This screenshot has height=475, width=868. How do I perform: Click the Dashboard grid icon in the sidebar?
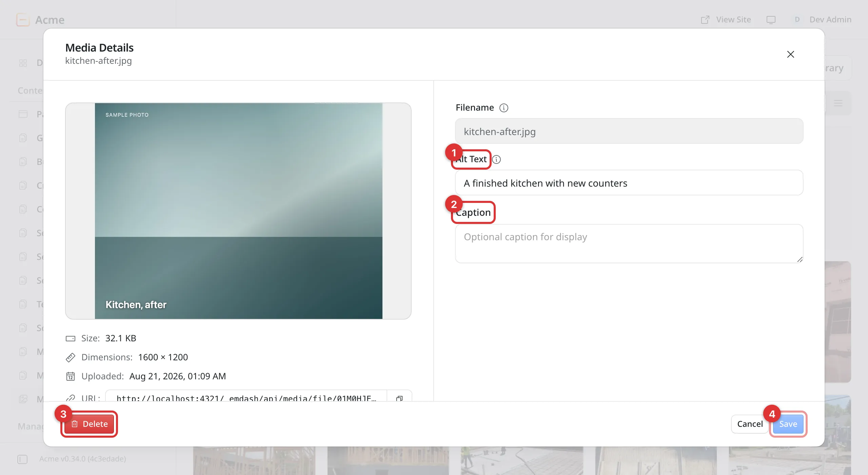[23, 63]
